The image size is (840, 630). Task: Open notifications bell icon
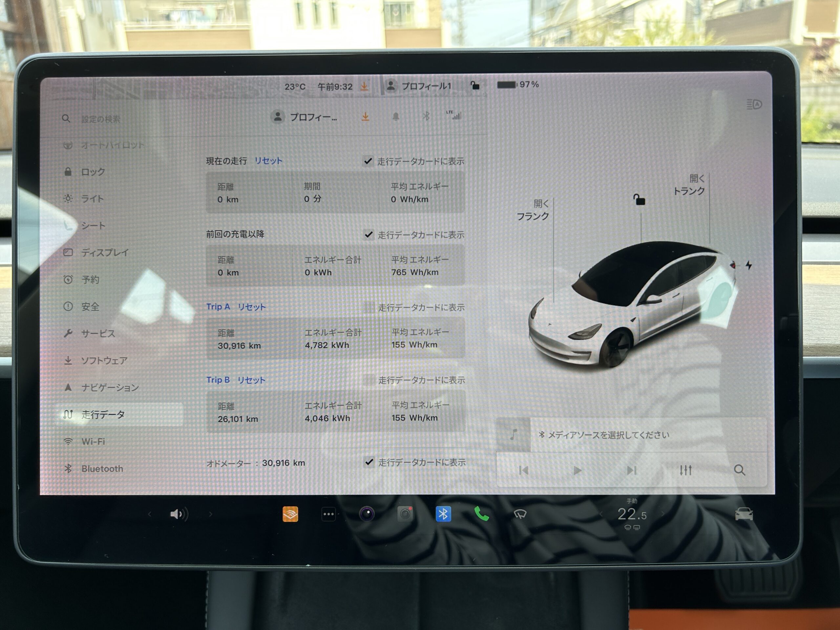396,116
